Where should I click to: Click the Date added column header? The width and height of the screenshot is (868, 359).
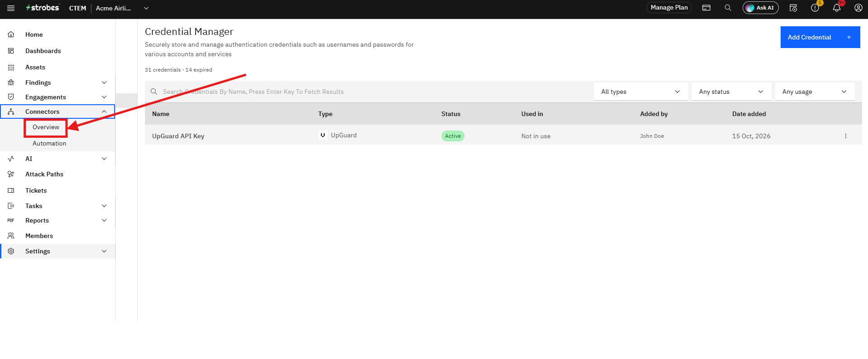pyautogui.click(x=749, y=114)
